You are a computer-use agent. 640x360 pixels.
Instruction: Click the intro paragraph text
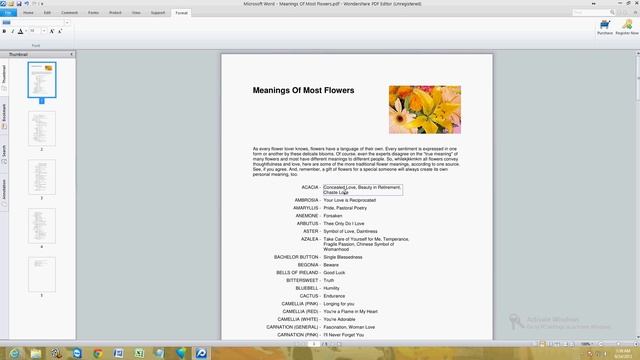(x=356, y=162)
